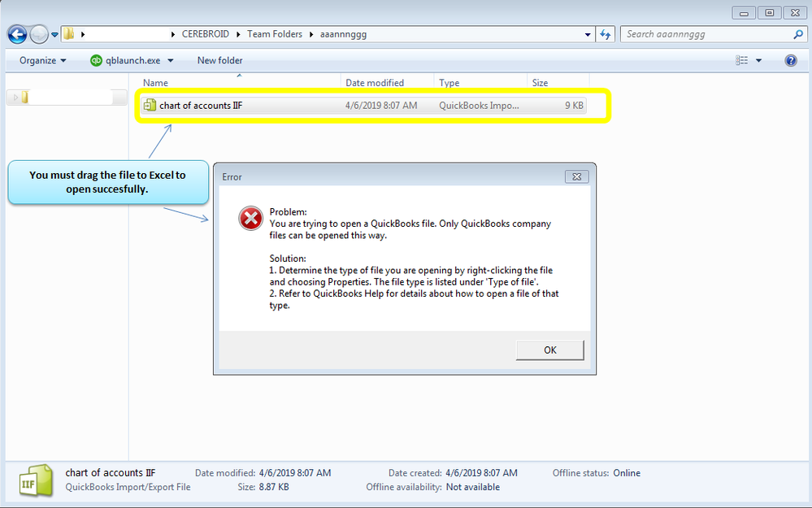Click the QuickBooks Impo... type cell
The height and width of the screenshot is (508, 812).
coord(479,106)
